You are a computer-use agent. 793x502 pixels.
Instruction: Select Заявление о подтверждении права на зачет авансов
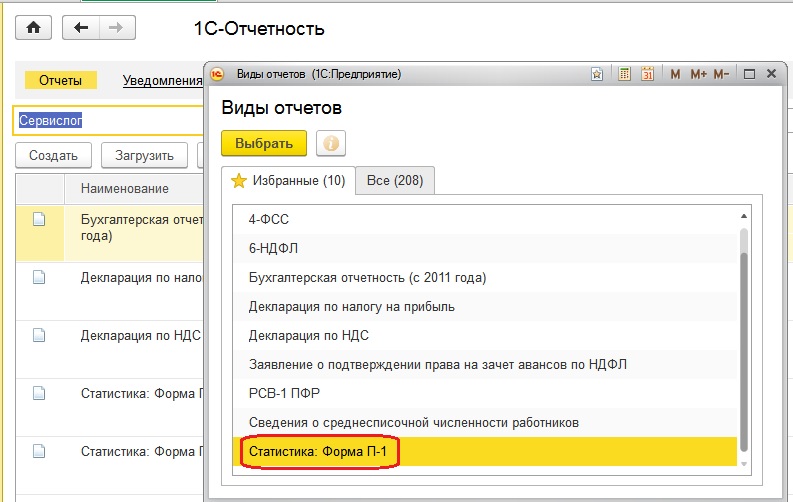486,364
